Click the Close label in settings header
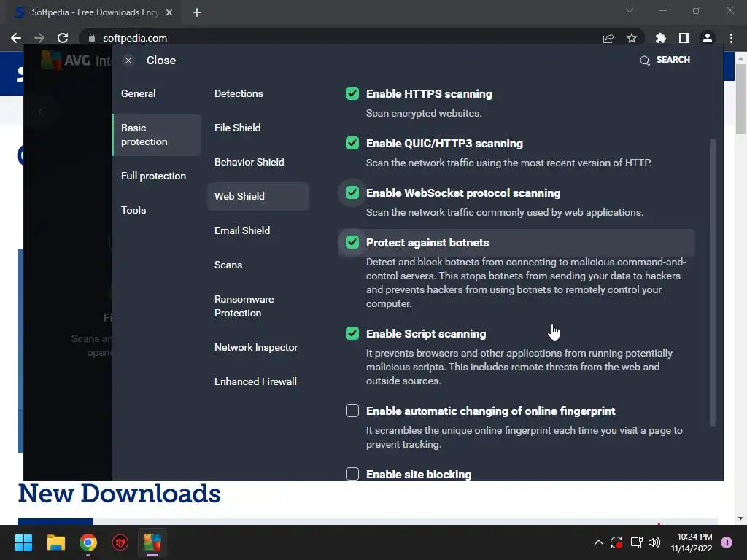 click(161, 61)
